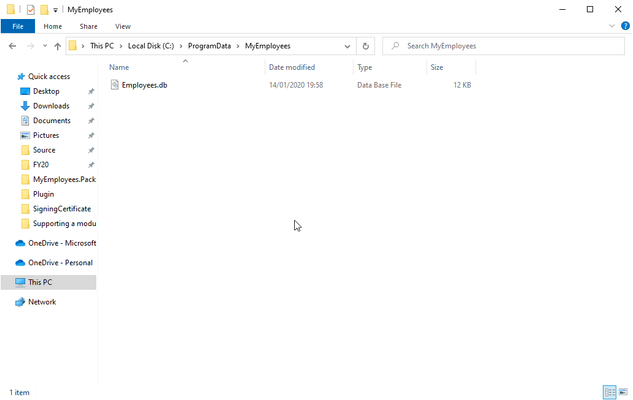This screenshot has width=633, height=400.
Task: Open Supporting a modu folder in sidebar
Action: (65, 224)
